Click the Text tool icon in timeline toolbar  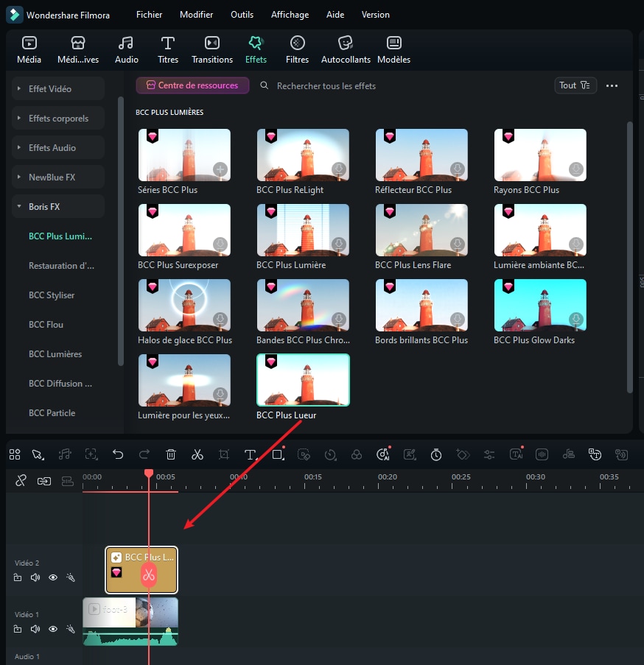point(251,455)
